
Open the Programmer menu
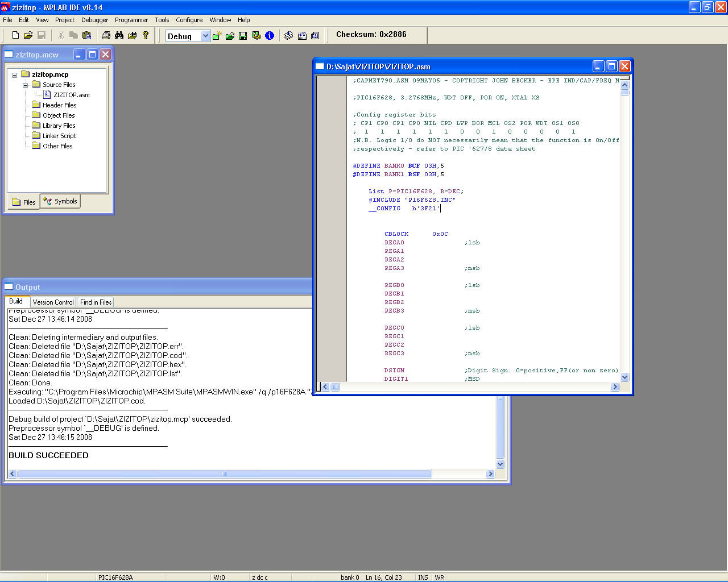(131, 20)
